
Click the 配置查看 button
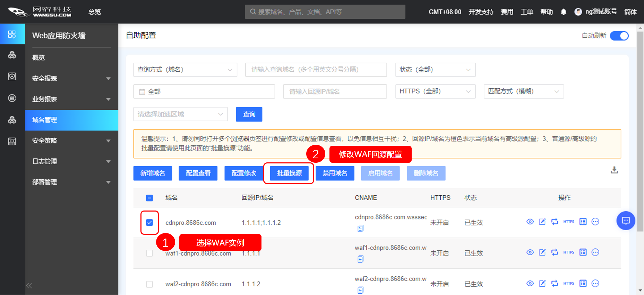point(198,173)
